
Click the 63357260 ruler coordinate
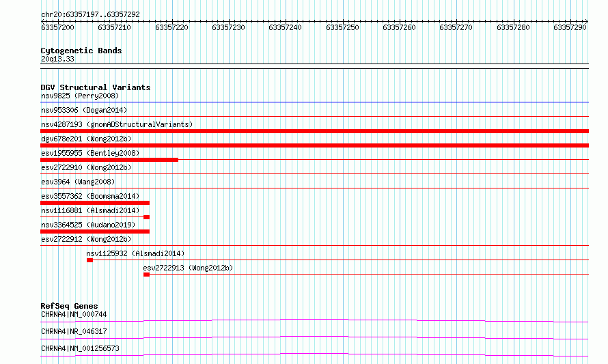[x=399, y=27]
